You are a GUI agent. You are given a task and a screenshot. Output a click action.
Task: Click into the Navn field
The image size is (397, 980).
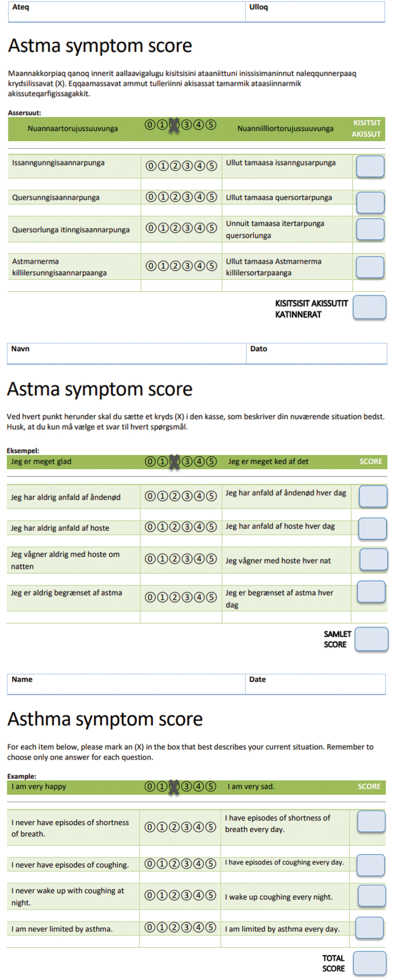point(127,354)
